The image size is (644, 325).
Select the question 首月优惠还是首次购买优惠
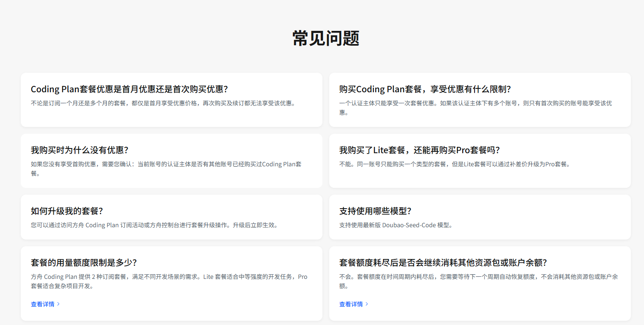129,89
